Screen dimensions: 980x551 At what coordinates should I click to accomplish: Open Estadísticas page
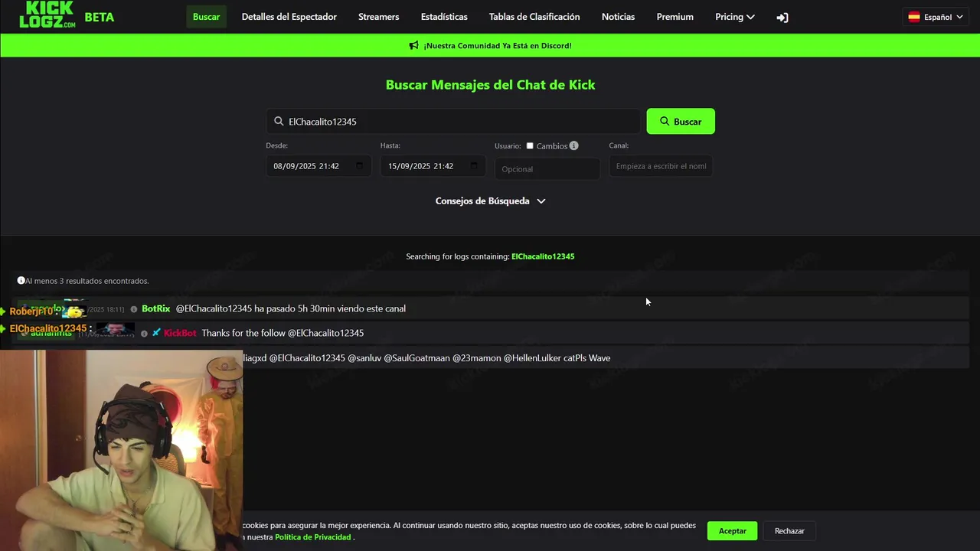click(444, 17)
